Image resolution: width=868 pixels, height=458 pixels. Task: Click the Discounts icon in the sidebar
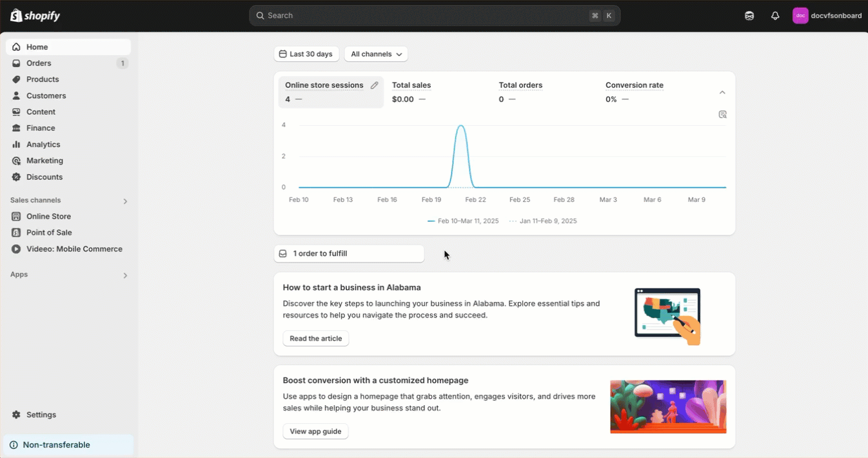click(x=16, y=177)
